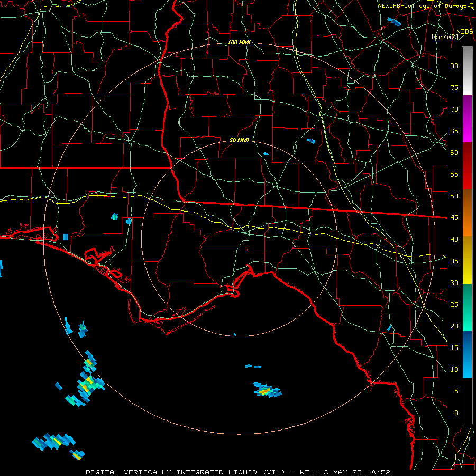Click the KTLH radar site identifier
The height and width of the screenshot is (476, 476).
click(x=309, y=472)
